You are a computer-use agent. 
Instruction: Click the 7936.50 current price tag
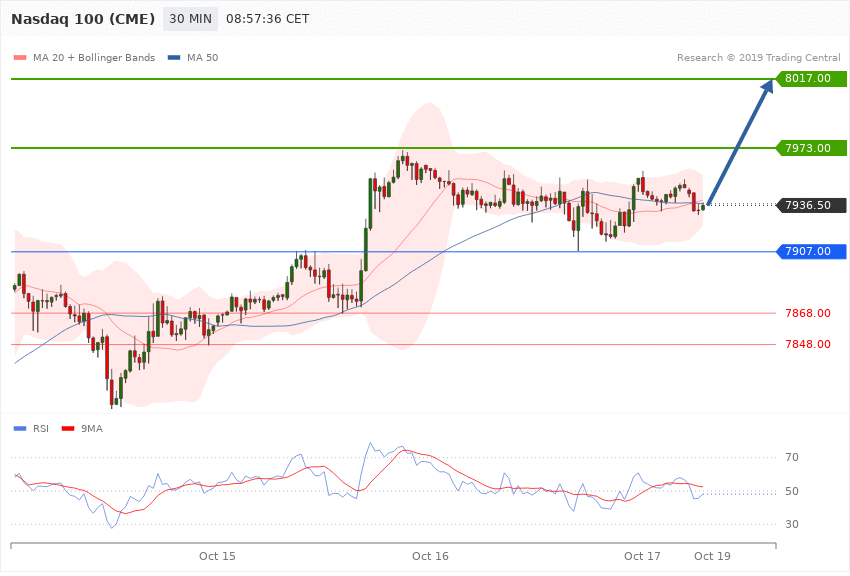pyautogui.click(x=812, y=205)
